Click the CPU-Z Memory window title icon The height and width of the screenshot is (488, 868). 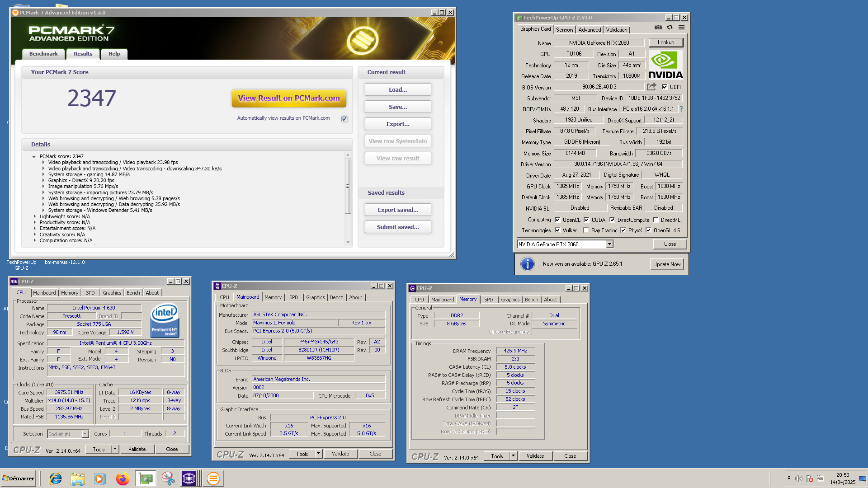pyautogui.click(x=412, y=288)
